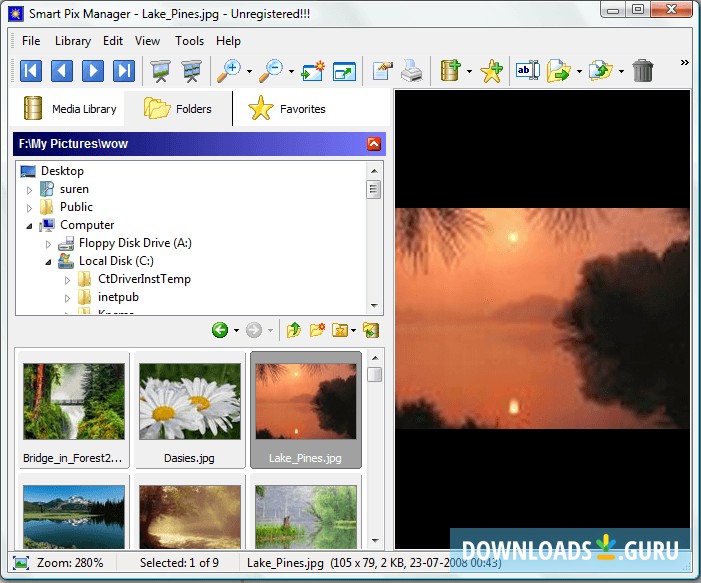Click the copy to folder icon

[x=558, y=71]
